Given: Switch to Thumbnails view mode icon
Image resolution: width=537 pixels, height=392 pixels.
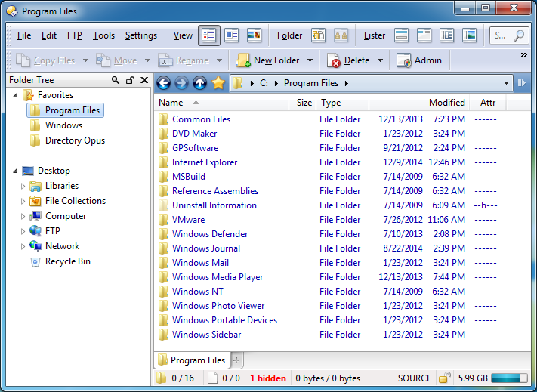Looking at the screenshot, I should click(x=254, y=35).
